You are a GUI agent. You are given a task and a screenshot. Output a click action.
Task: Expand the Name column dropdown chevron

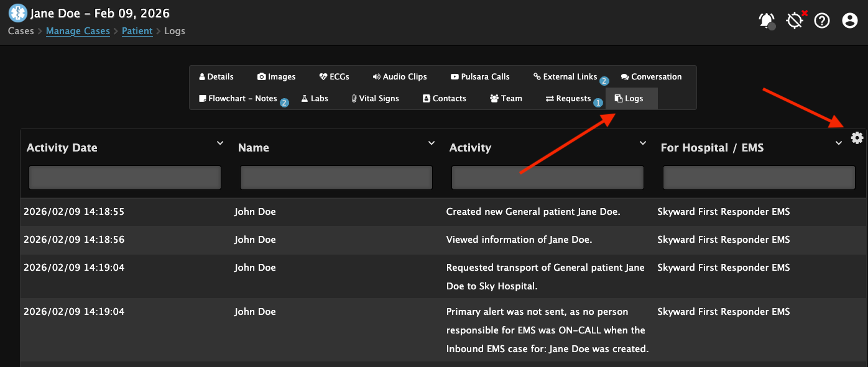432,143
